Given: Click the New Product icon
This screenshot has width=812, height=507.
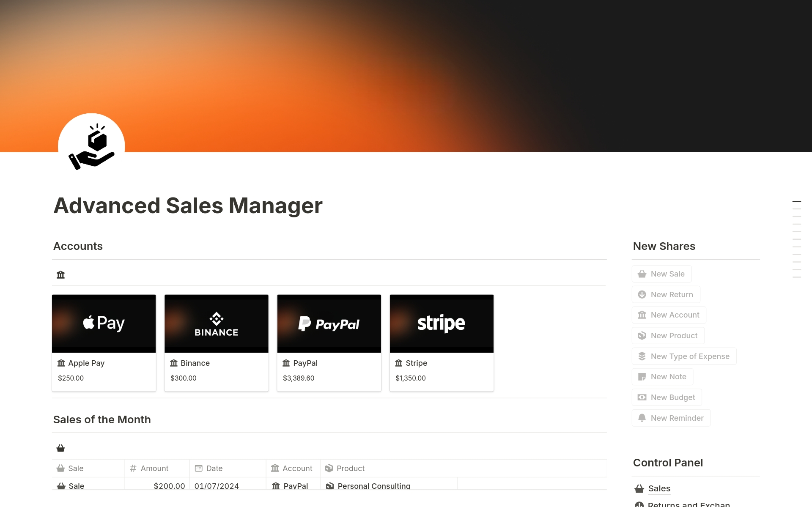Looking at the screenshot, I should 642,335.
